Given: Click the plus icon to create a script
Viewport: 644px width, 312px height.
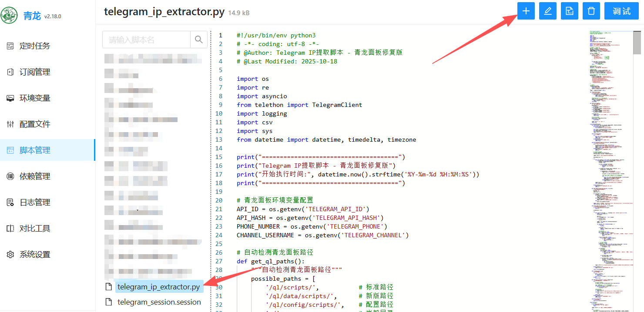Looking at the screenshot, I should [x=526, y=11].
